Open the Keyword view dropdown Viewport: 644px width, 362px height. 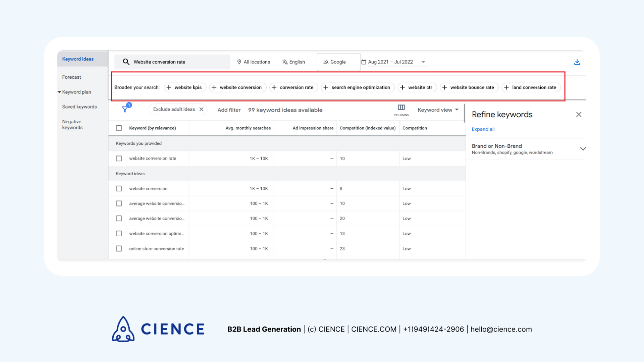pos(438,110)
